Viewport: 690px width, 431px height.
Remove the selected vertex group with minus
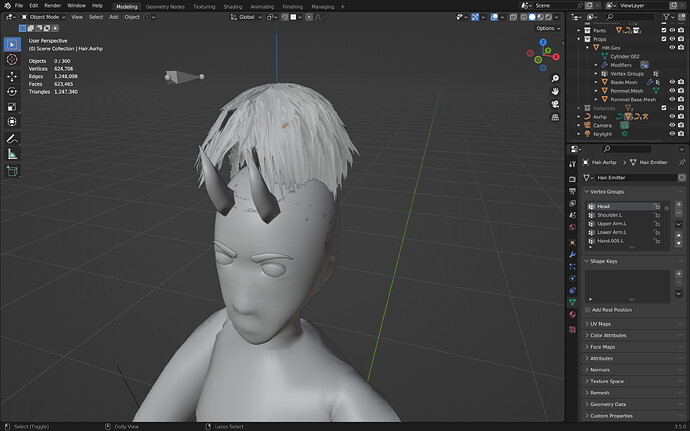tap(679, 213)
